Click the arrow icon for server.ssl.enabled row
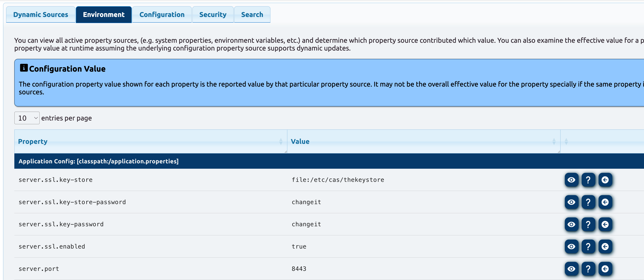644x280 pixels. [x=605, y=246]
